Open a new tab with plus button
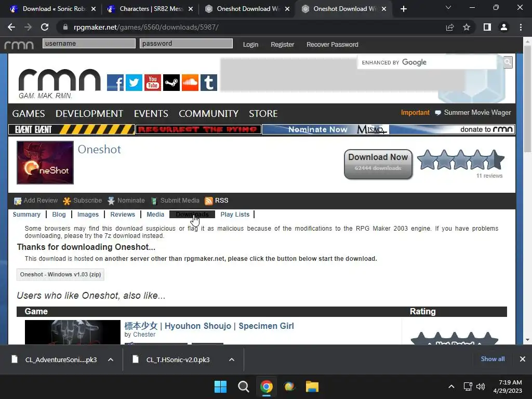 403,9
